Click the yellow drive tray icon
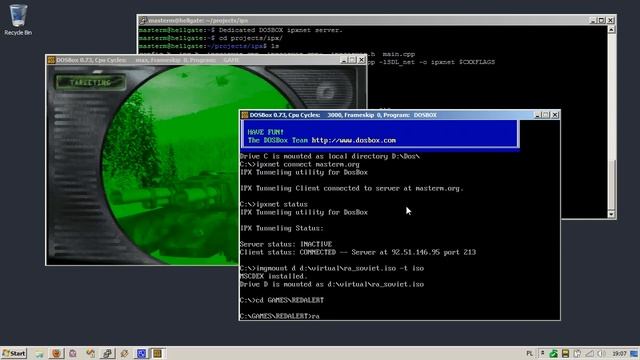The height and width of the screenshot is (360, 640). pyautogui.click(x=565, y=353)
